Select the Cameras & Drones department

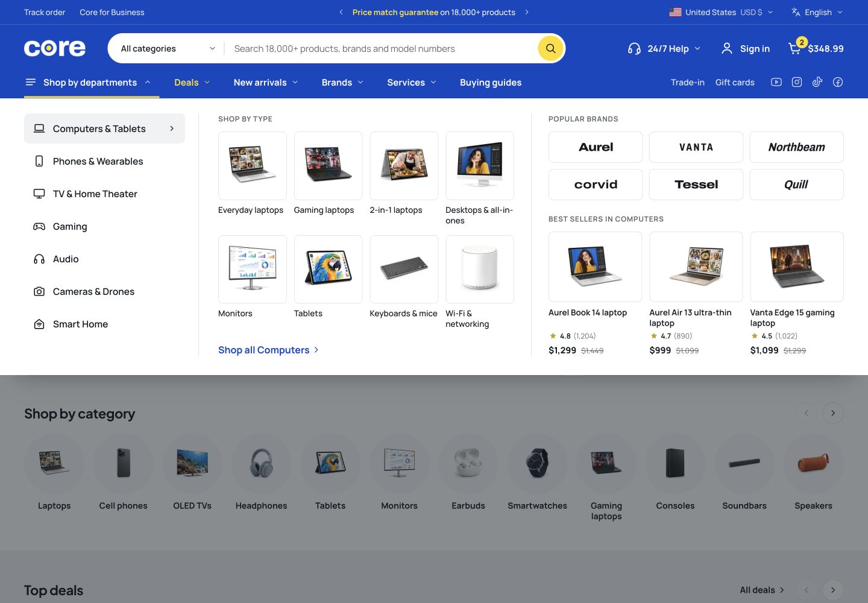tap(104, 291)
